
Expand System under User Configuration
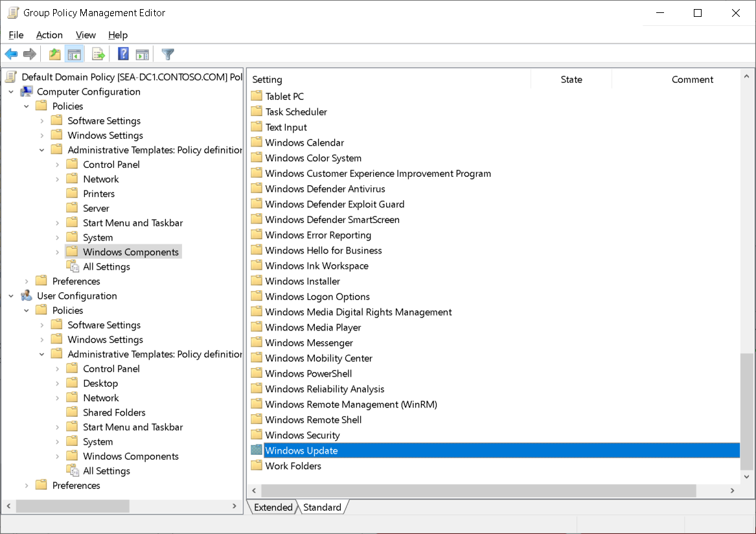58,441
